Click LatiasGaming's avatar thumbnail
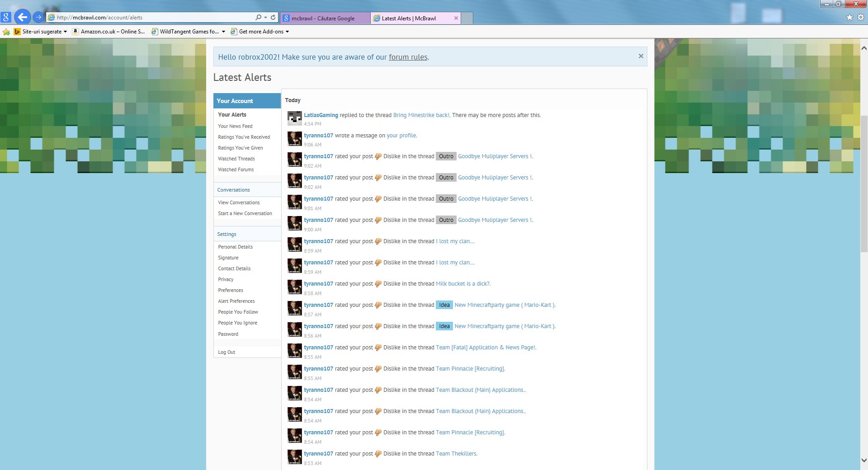Image resolution: width=868 pixels, height=470 pixels. (x=294, y=118)
